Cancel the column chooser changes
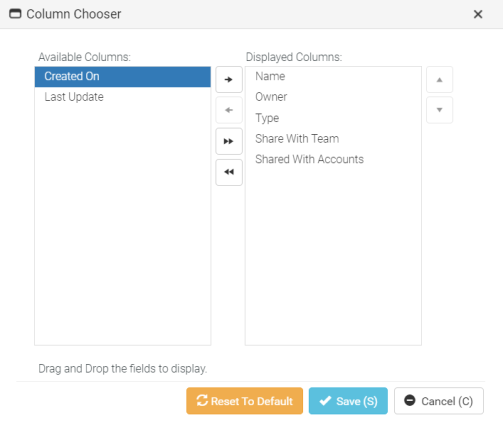This screenshot has height=447, width=503. click(x=439, y=401)
